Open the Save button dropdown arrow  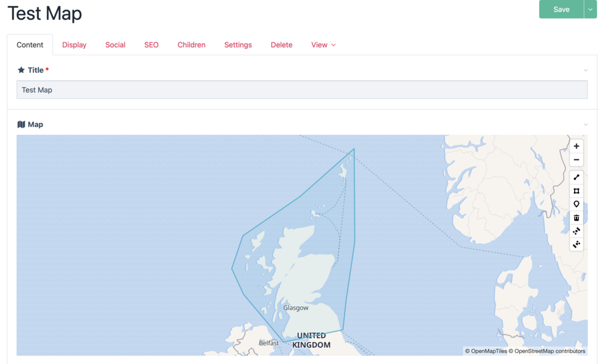[590, 9]
